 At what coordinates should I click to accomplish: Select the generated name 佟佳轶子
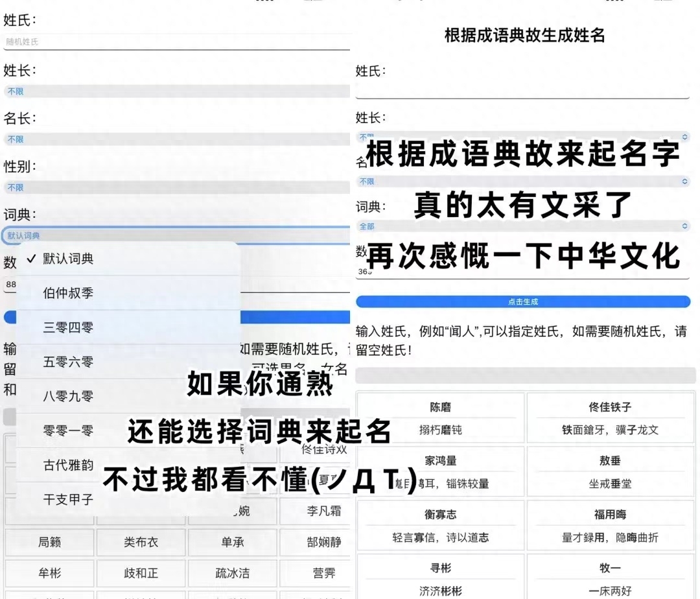pyautogui.click(x=610, y=407)
